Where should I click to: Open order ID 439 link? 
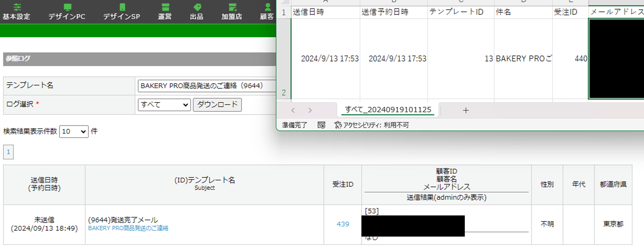pos(343,224)
